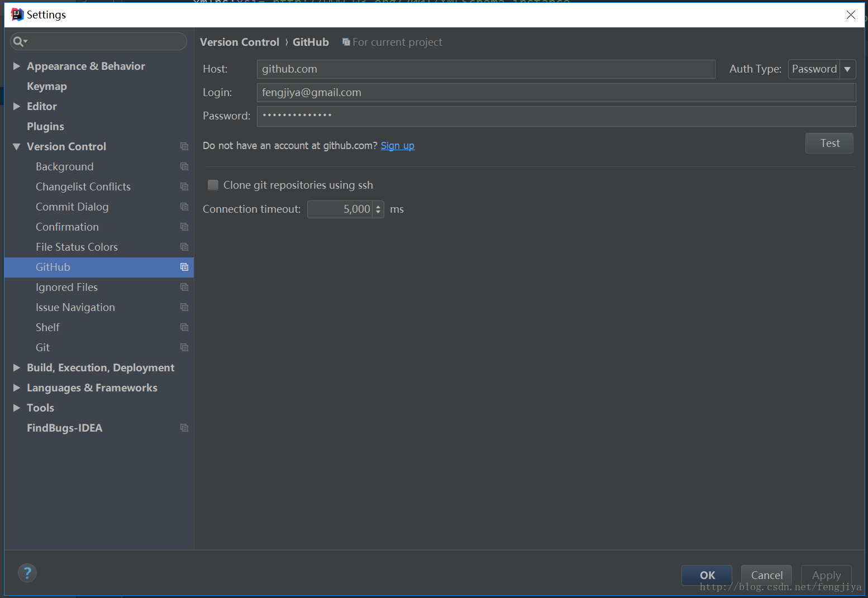The image size is (868, 598).
Task: Click the 'For current project' icon in the header
Action: (346, 42)
